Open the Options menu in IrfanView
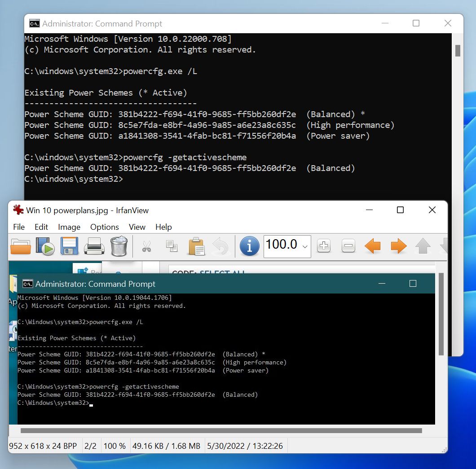This screenshot has height=469, width=476. click(105, 227)
